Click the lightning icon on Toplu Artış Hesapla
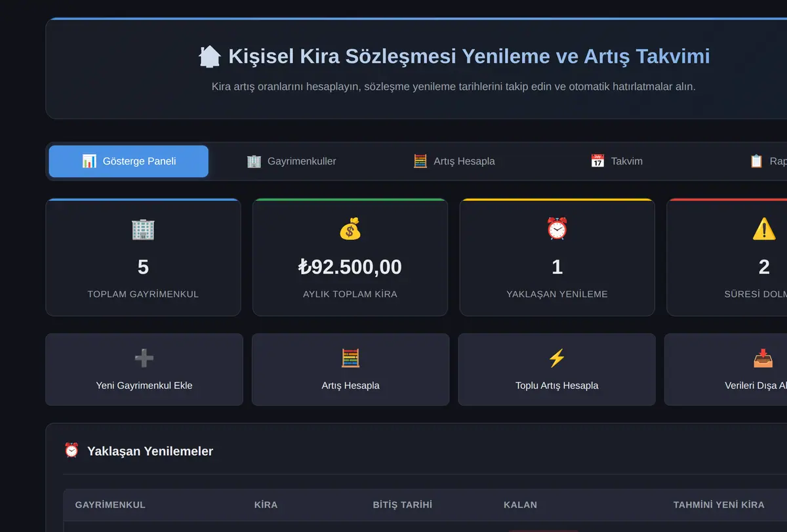The width and height of the screenshot is (787, 532). tap(557, 358)
